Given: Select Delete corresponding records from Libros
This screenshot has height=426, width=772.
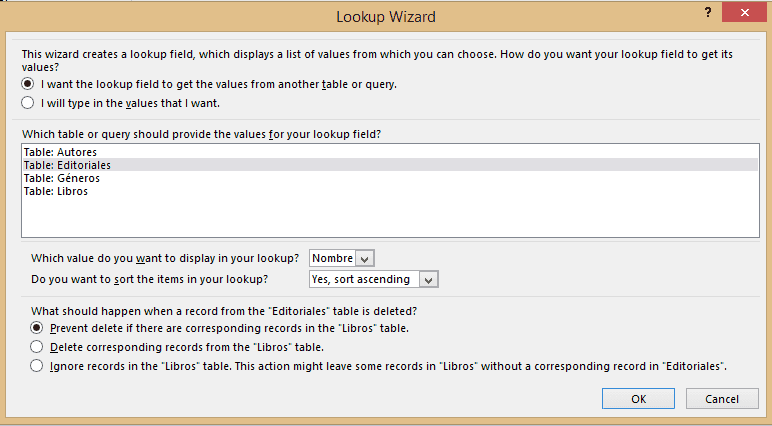Looking at the screenshot, I should [x=36, y=347].
